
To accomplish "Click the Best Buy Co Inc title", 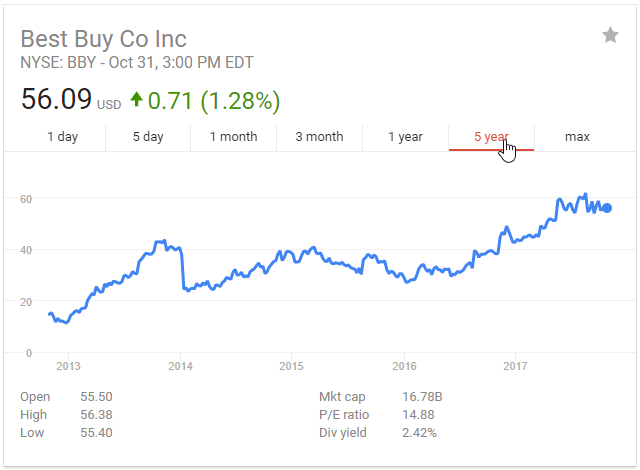I will [x=104, y=39].
